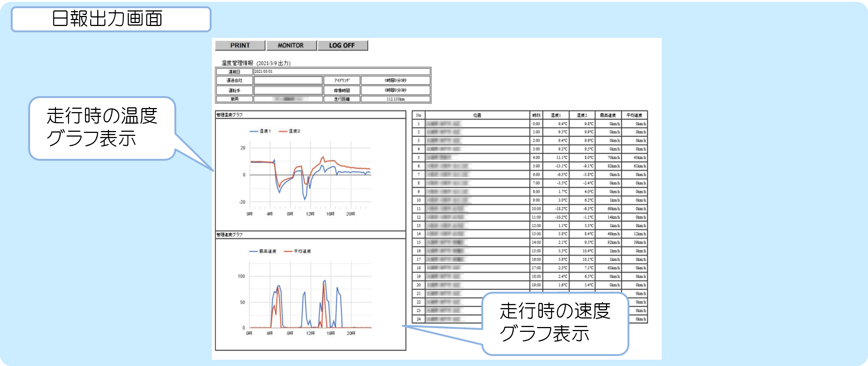Click the PRINT button
The height and width of the screenshot is (366, 868).
pos(240,45)
